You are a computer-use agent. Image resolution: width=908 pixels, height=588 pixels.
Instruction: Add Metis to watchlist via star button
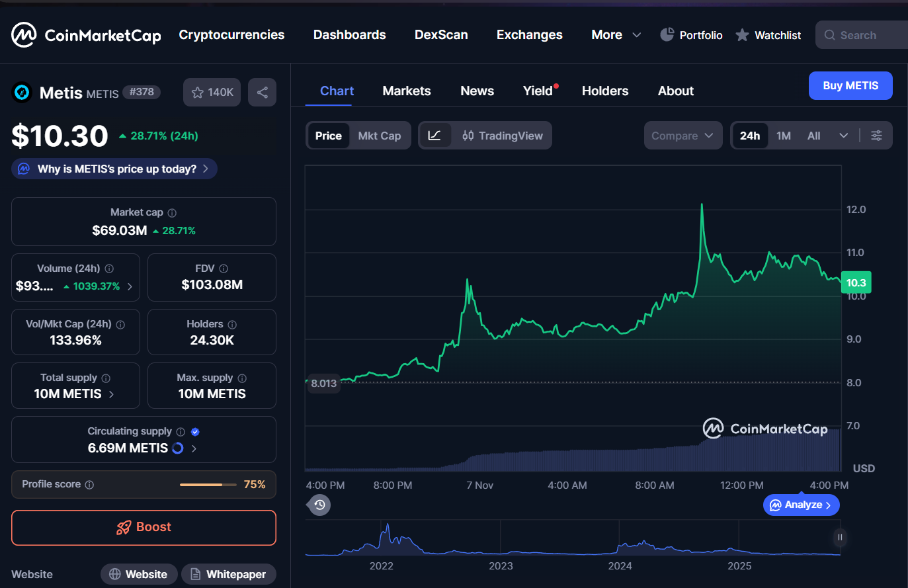212,93
